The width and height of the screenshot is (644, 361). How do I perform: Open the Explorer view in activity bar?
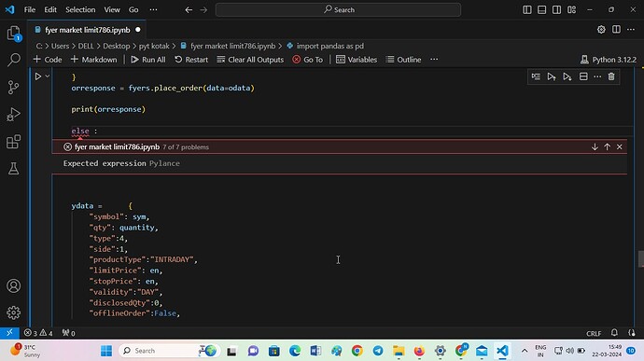coord(14,34)
